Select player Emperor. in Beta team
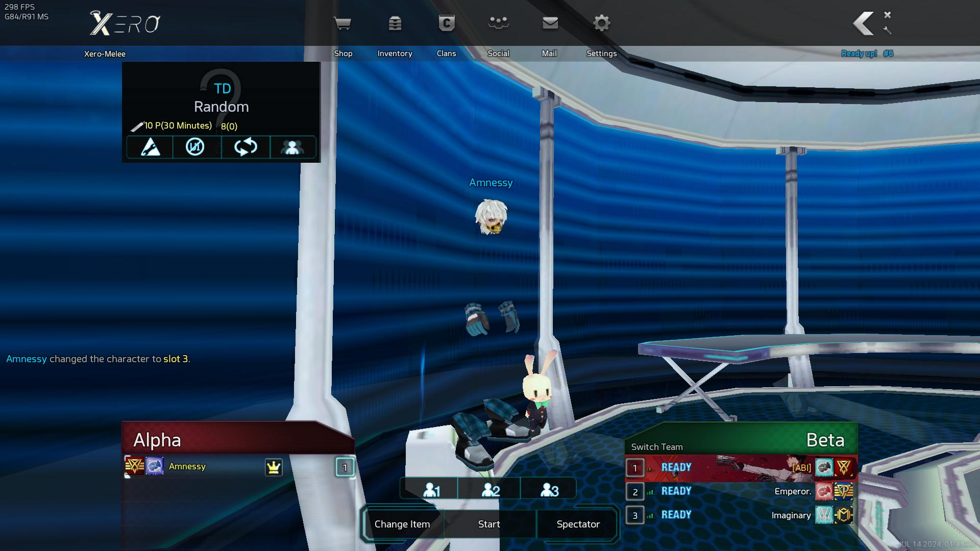Screen dimensions: 980x551 coord(792,491)
